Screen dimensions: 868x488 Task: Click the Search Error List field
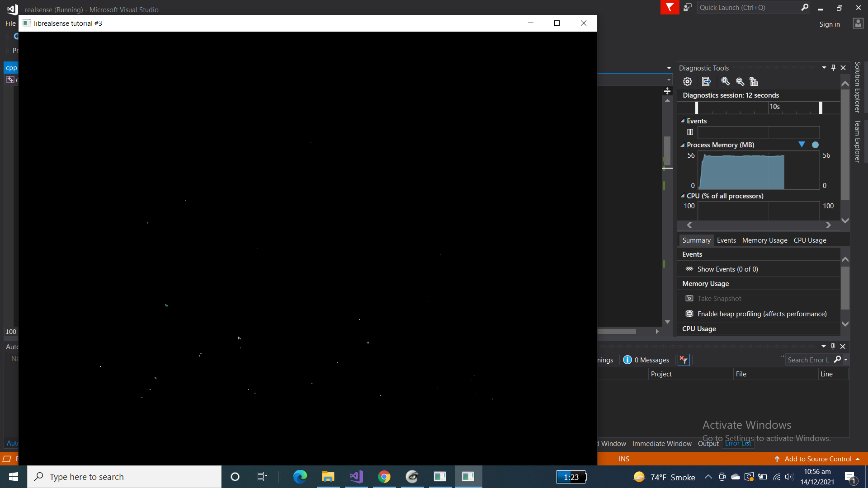pos(808,360)
